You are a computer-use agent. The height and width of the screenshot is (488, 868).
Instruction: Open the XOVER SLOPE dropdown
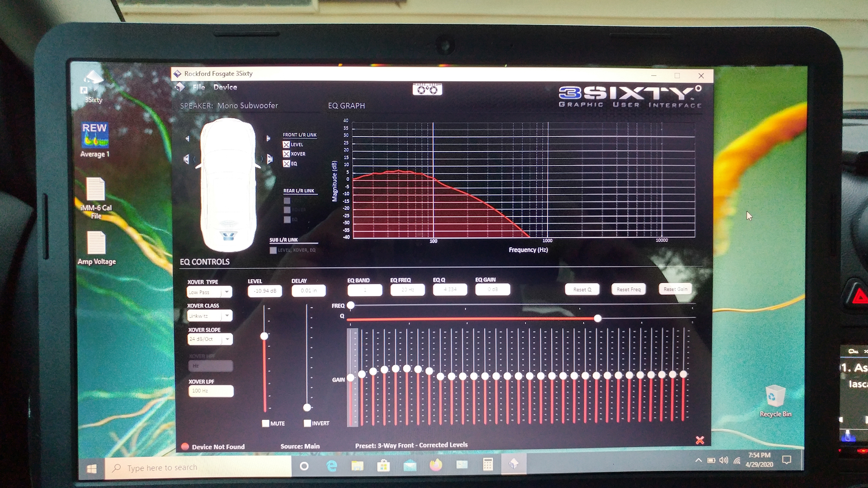click(x=210, y=339)
